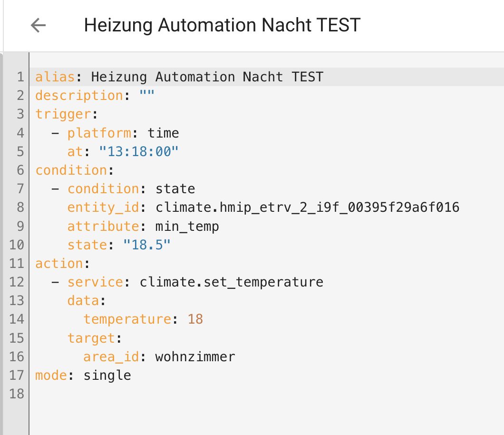This screenshot has height=435, width=504.
Task: Click the empty description value quotes
Action: pyautogui.click(x=147, y=96)
